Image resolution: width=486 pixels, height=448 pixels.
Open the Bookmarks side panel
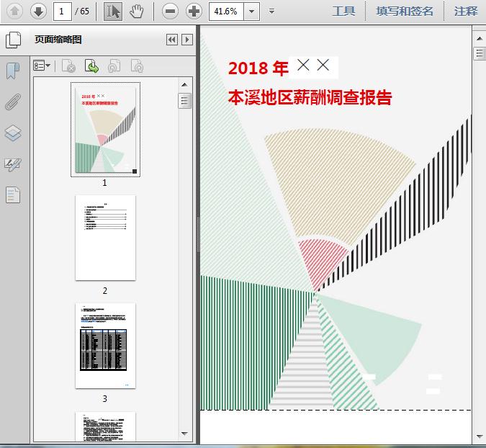tap(13, 71)
